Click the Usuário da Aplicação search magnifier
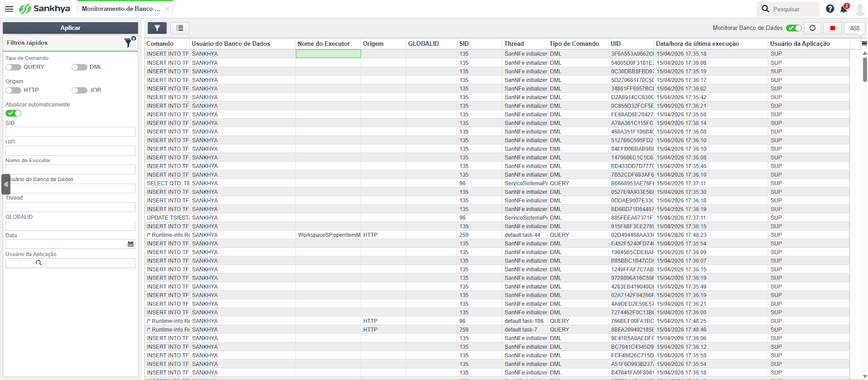This screenshot has height=380, width=868. coord(38,262)
